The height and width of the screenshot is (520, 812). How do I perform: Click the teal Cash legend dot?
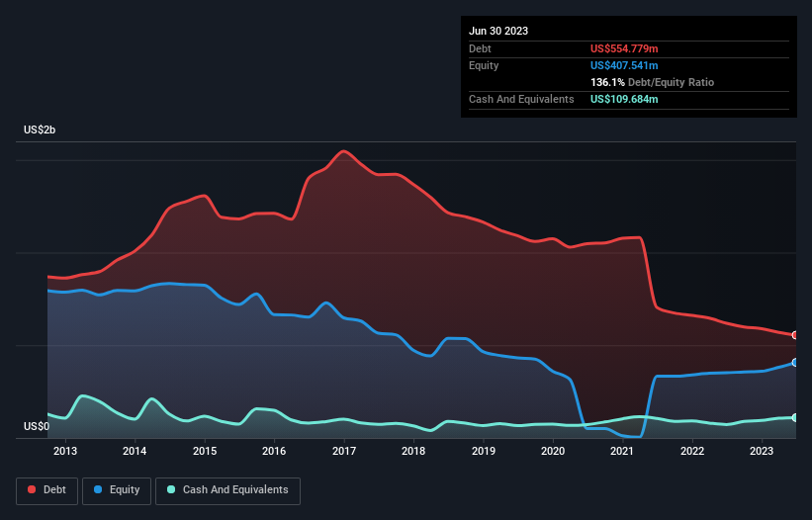[171, 489]
